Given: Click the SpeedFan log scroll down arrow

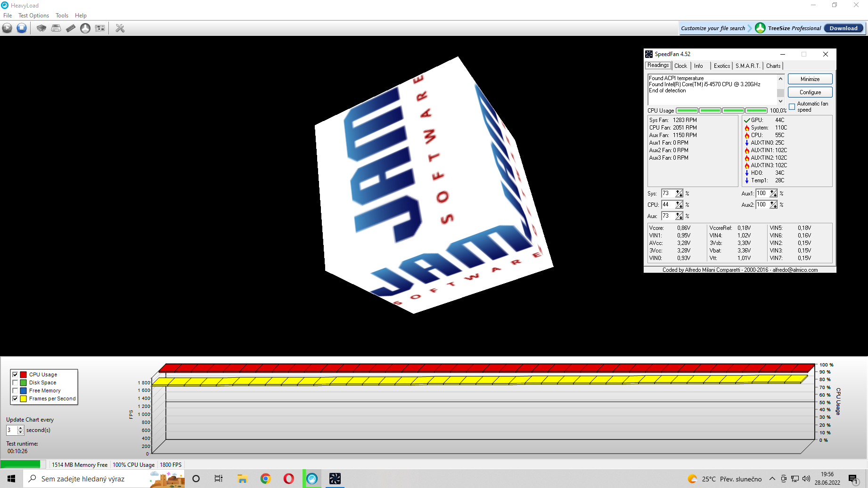Looking at the screenshot, I should coord(780,101).
